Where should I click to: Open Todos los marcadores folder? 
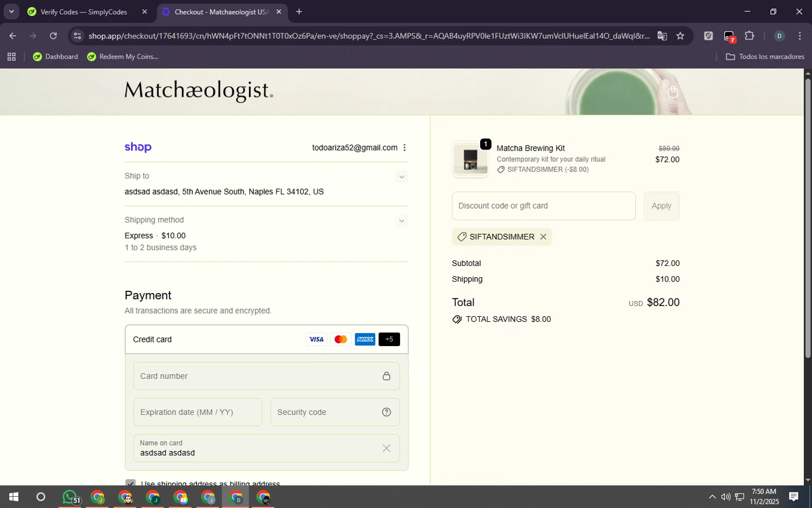point(765,57)
